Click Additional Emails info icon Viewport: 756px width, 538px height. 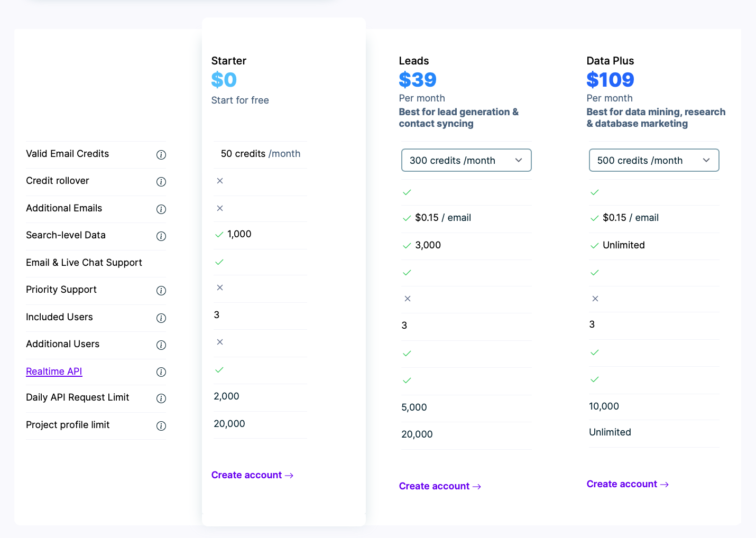[x=161, y=209]
